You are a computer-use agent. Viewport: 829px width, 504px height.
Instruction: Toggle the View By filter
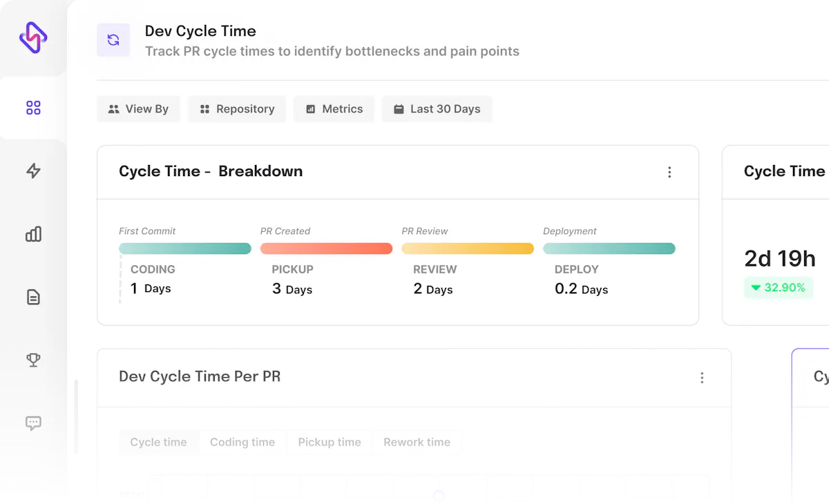click(138, 108)
